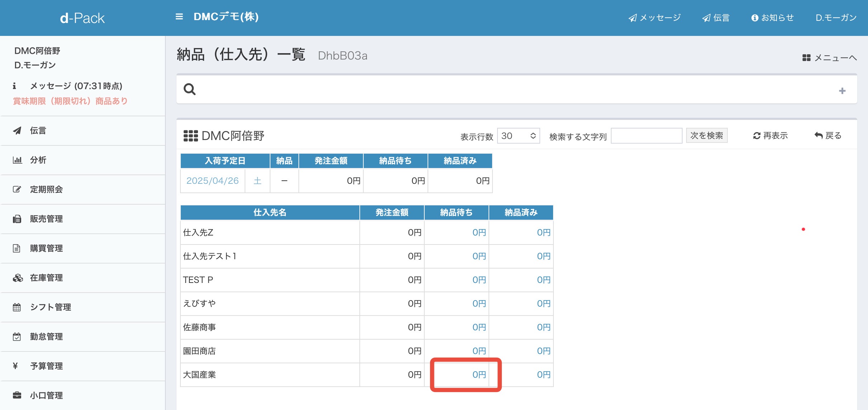The height and width of the screenshot is (410, 868).
Task: Click the sidebar 伝言 paper plane icon
Action: (x=17, y=130)
